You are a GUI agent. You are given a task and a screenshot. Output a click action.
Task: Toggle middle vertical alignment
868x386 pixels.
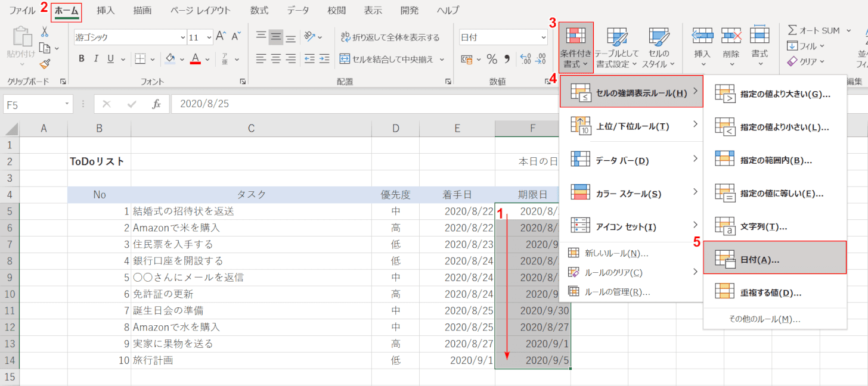coord(275,37)
